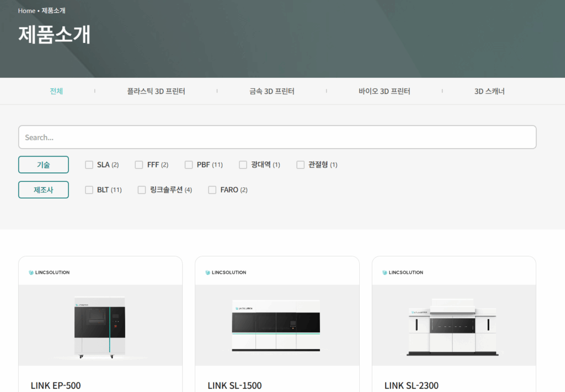Tick the PBF technology checkbox
This screenshot has height=392, width=565.
click(189, 165)
